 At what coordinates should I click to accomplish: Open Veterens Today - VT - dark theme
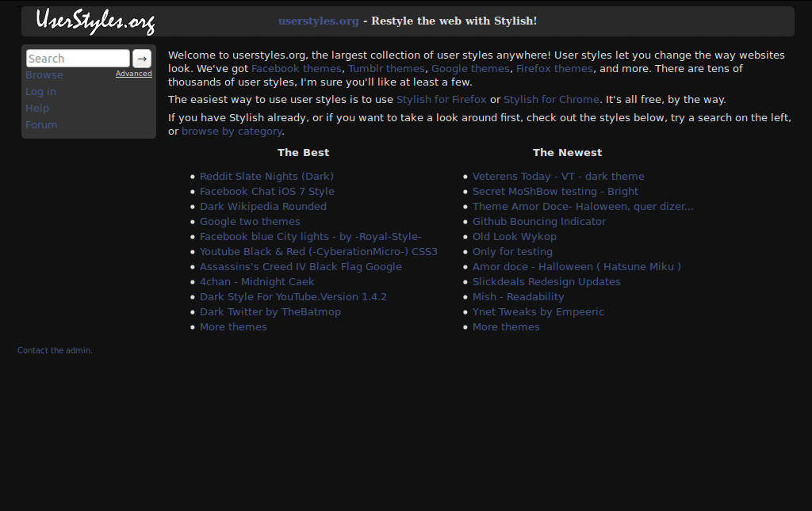[x=558, y=177]
